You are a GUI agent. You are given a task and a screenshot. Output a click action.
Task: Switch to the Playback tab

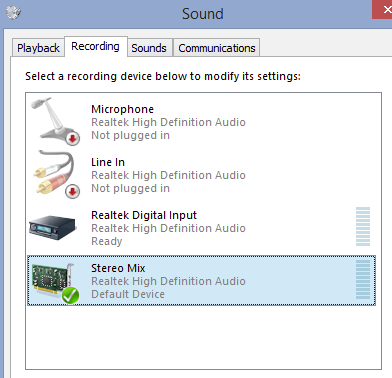point(38,48)
